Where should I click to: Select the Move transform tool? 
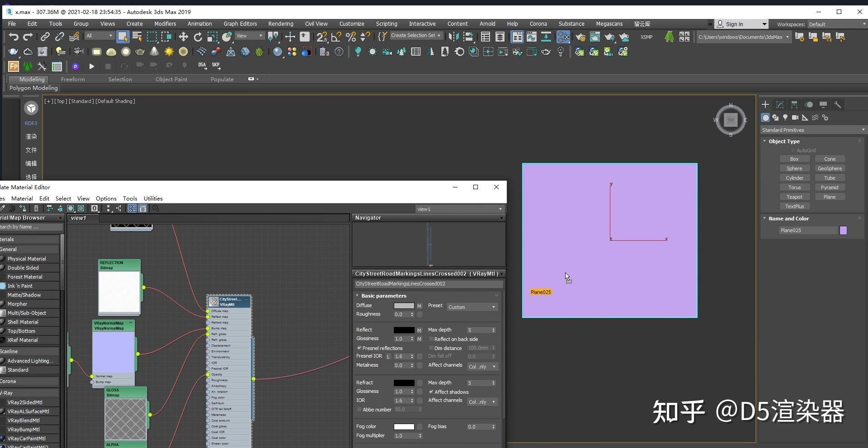click(183, 37)
